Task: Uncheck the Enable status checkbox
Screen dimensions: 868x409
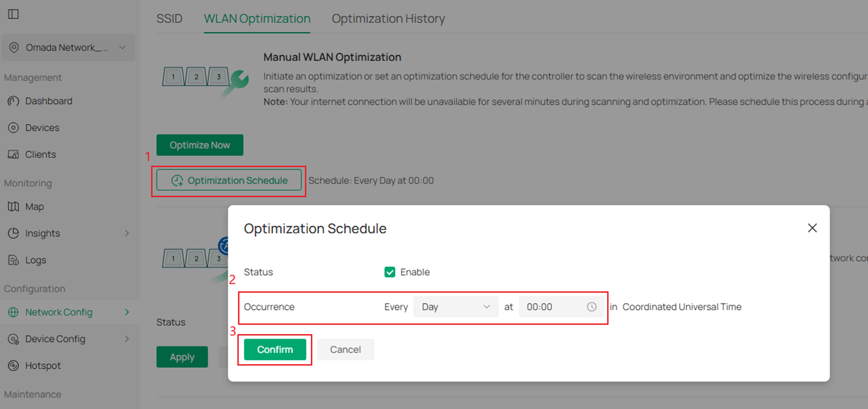Action: 389,272
